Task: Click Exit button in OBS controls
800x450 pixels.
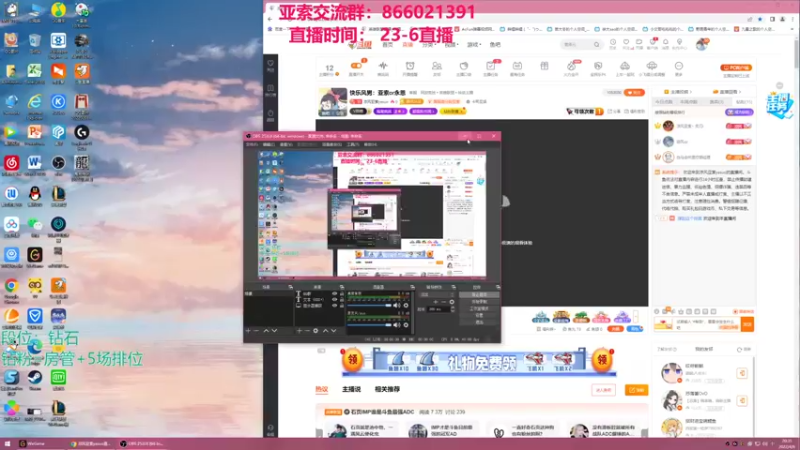Action: [479, 322]
